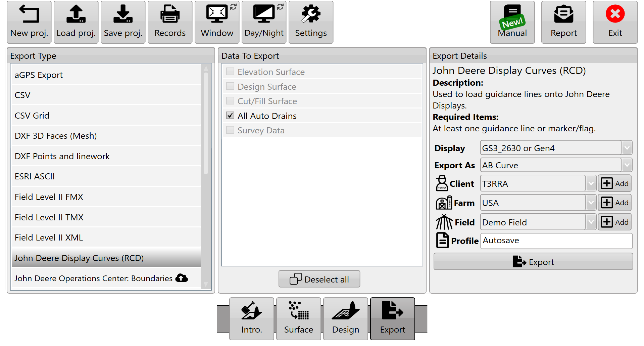Image resolution: width=644 pixels, height=346 pixels.
Task: Toggle the Window display mode button
Action: point(217,22)
